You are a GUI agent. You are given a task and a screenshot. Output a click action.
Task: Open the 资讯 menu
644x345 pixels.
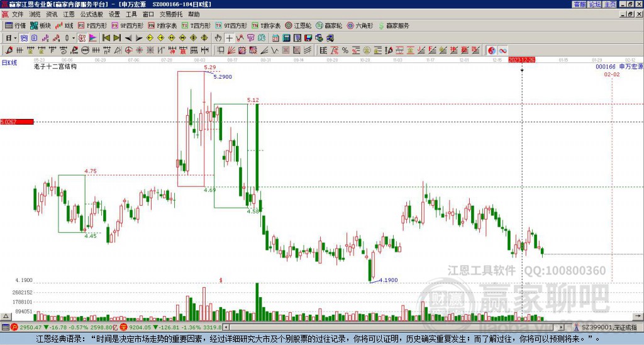[x=52, y=14]
